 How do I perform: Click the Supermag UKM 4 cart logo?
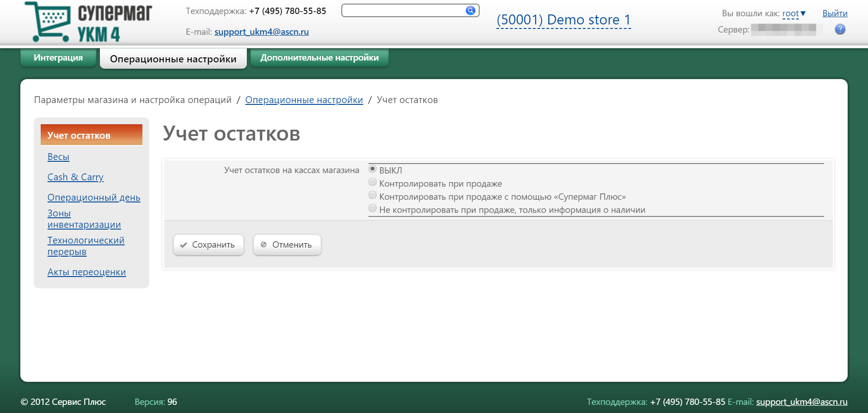pyautogui.click(x=88, y=22)
